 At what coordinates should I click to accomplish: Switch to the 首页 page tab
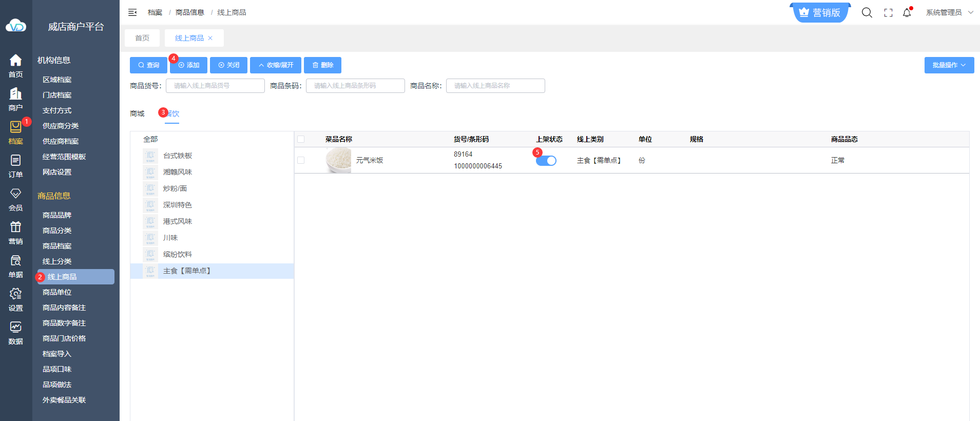(x=142, y=38)
